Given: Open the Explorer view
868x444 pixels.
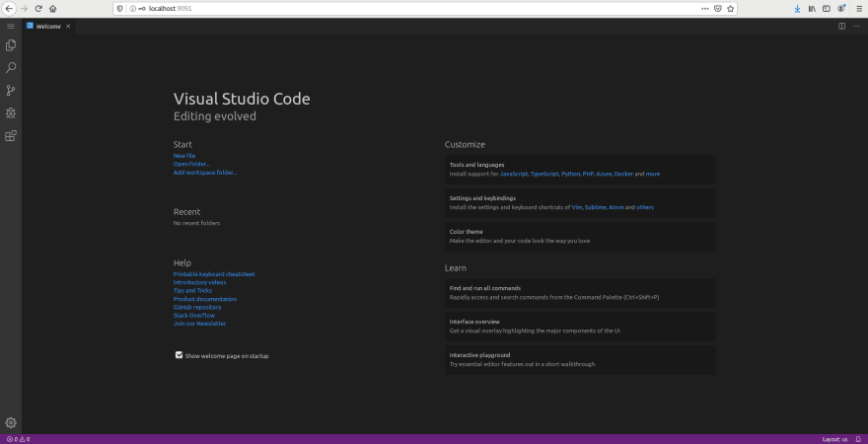Looking at the screenshot, I should (x=11, y=45).
